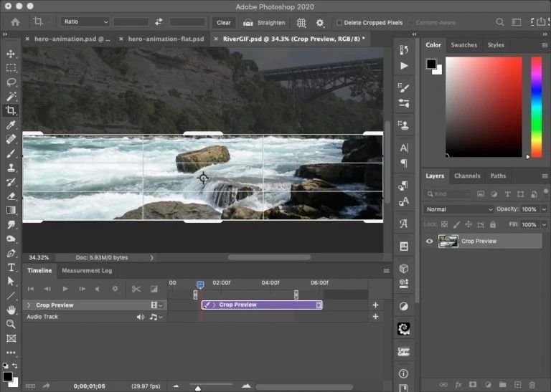
Task: Switch to the Channels tab
Action: click(x=467, y=176)
